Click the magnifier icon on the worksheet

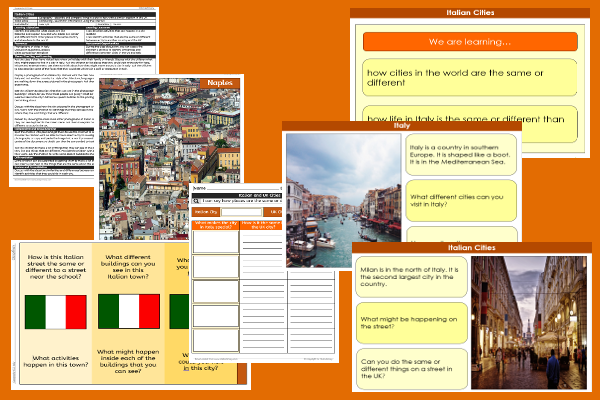196,201
